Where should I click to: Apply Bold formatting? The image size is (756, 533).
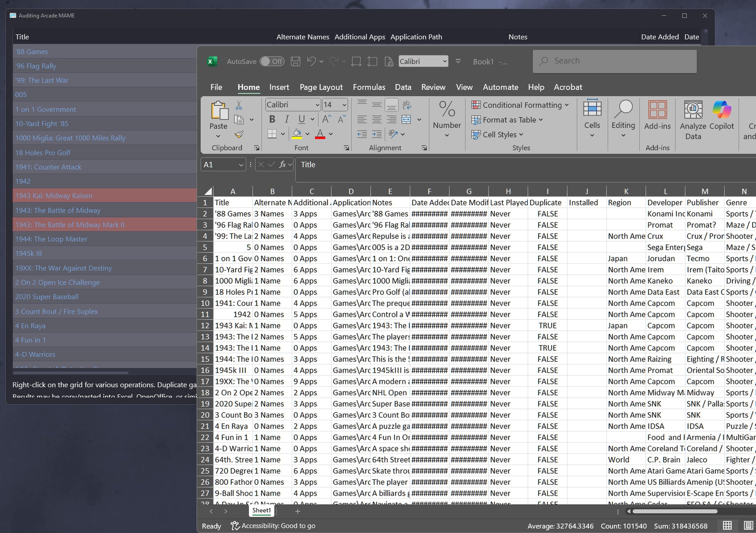tap(272, 119)
